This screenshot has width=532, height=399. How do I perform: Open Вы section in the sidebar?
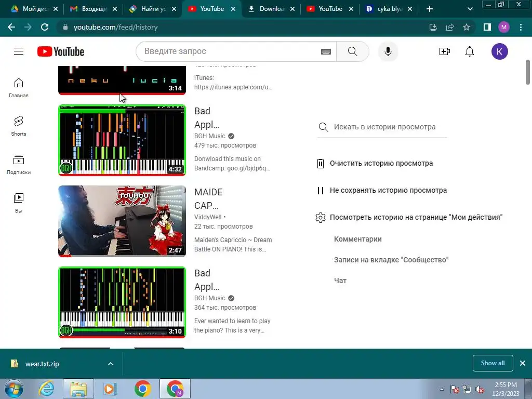[19, 203]
